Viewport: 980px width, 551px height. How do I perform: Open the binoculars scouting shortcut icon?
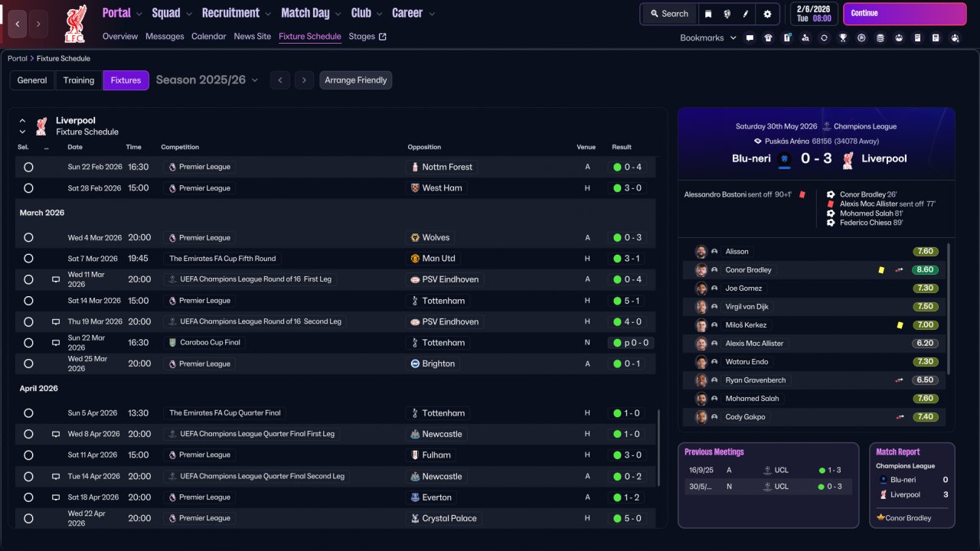[805, 37]
